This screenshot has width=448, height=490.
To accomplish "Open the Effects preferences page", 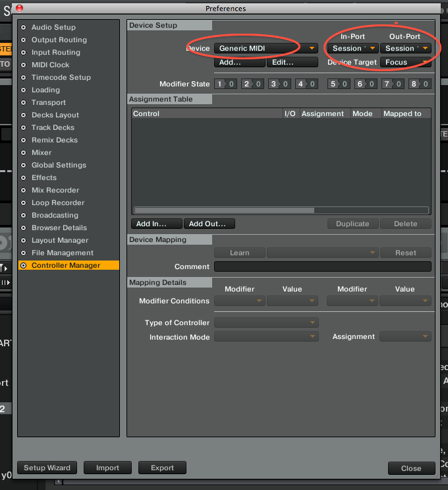I will click(x=44, y=178).
